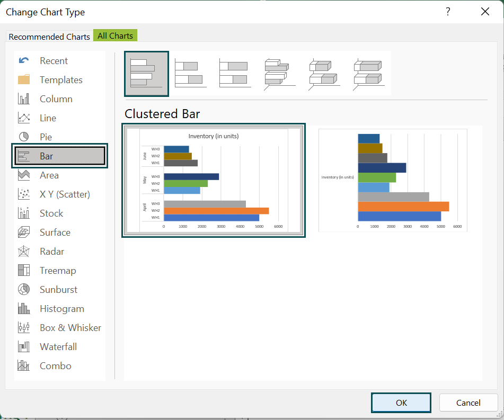Image resolution: width=504 pixels, height=420 pixels.
Task: Open the Help question mark
Action: coord(448,12)
